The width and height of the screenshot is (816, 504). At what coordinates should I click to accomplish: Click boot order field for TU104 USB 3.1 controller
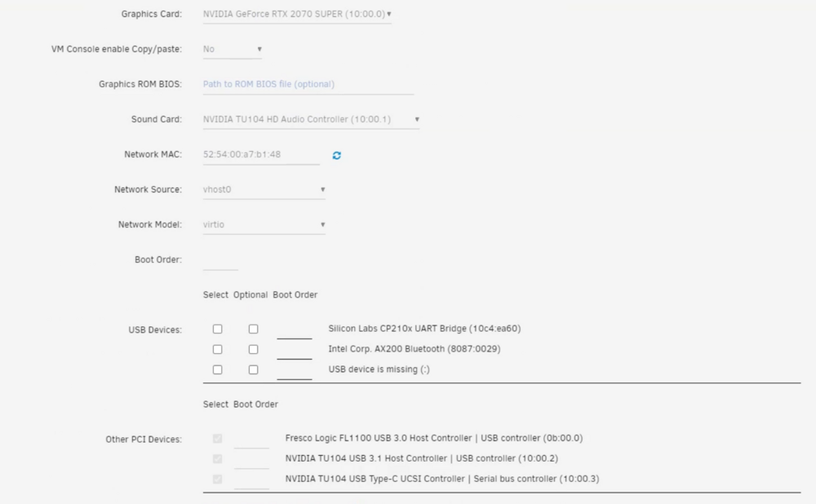pyautogui.click(x=251, y=460)
